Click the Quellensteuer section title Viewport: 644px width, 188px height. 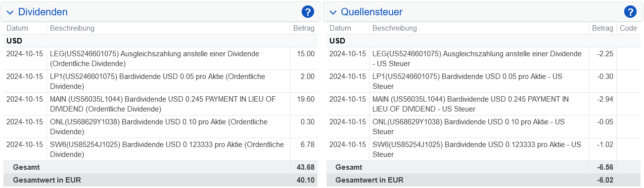pyautogui.click(x=371, y=12)
